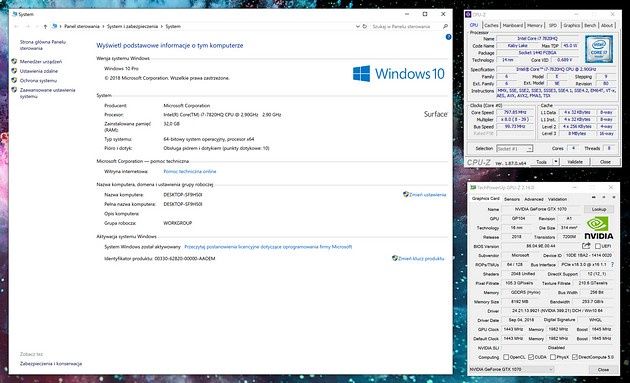Click the shield icon beside Ochrona systemu

pos(14,80)
